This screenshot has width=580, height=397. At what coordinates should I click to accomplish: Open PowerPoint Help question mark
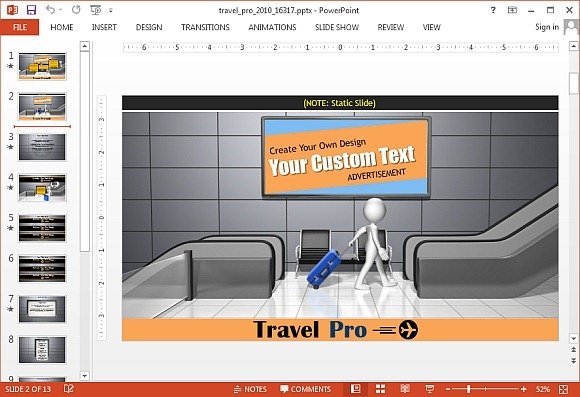point(493,10)
